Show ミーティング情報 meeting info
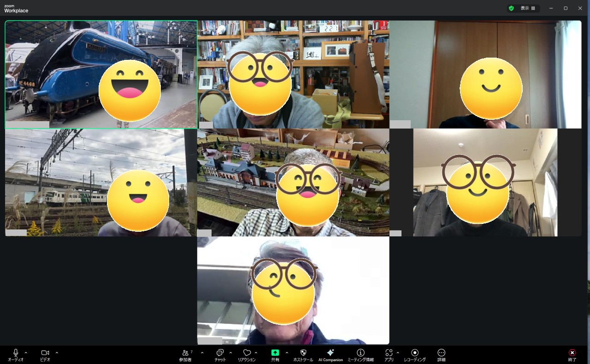Screen dimensions: 590x364 point(360,353)
